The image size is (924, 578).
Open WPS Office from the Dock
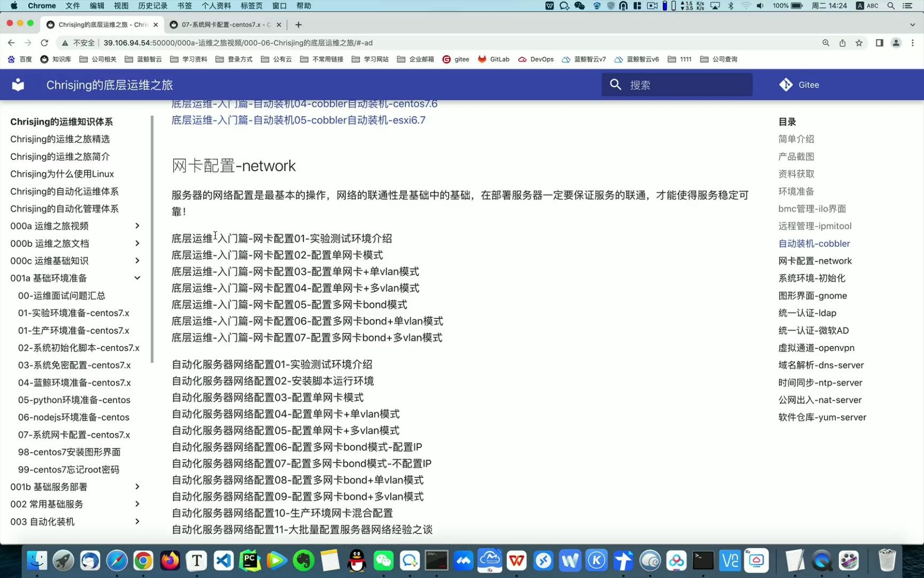516,561
